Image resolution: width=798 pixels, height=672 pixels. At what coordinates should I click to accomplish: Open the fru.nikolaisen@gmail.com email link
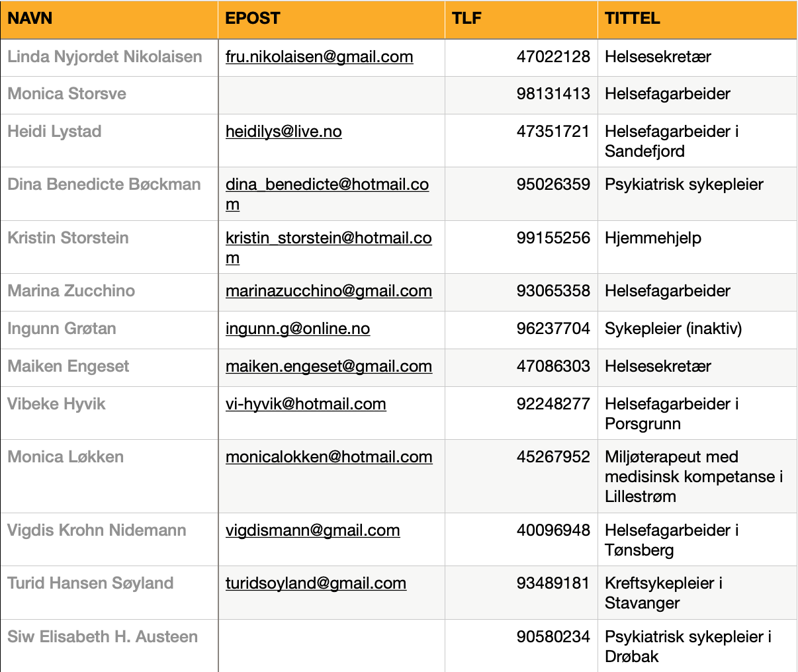coord(319,57)
